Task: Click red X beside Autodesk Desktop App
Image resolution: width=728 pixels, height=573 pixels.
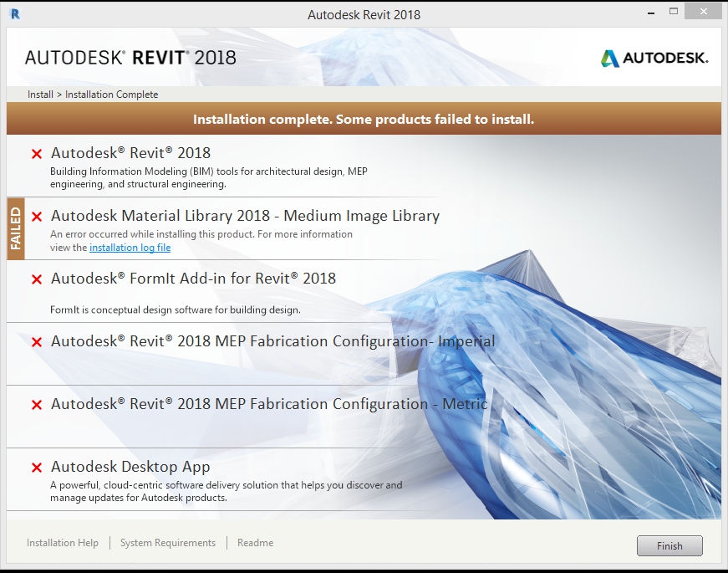Action: (37, 468)
